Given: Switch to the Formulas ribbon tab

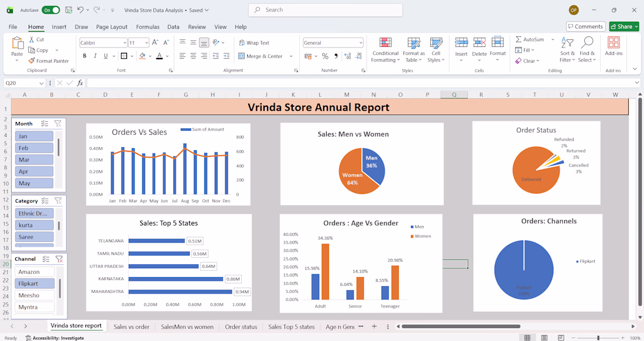Looking at the screenshot, I should click(x=148, y=27).
